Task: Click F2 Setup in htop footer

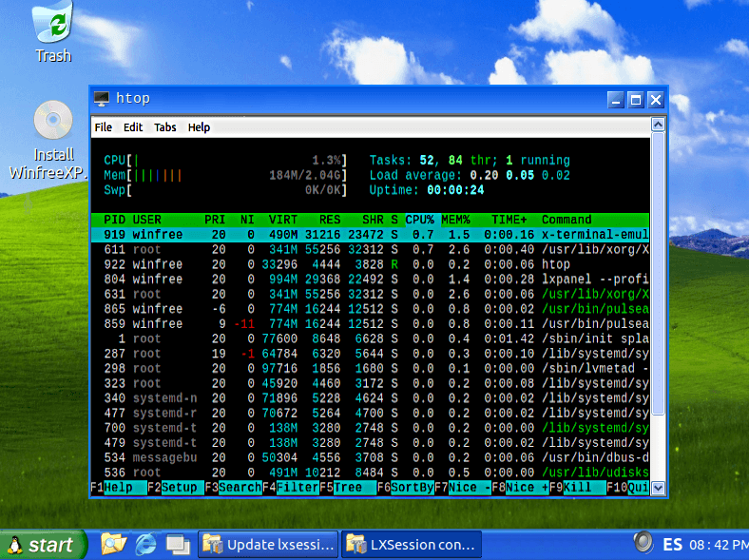Action: click(x=176, y=488)
